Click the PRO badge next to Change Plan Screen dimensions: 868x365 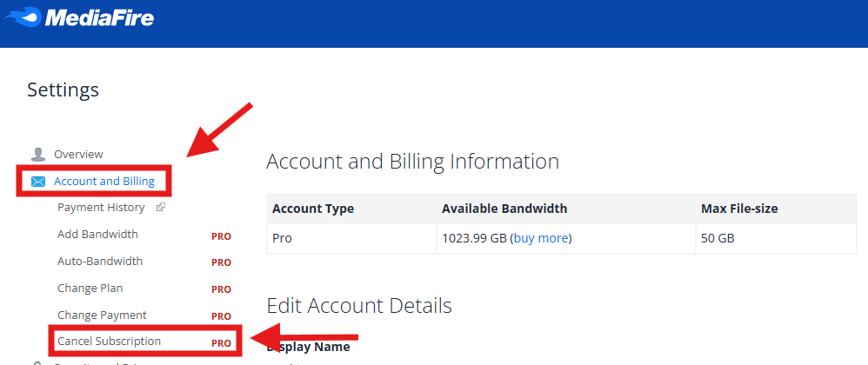click(221, 289)
